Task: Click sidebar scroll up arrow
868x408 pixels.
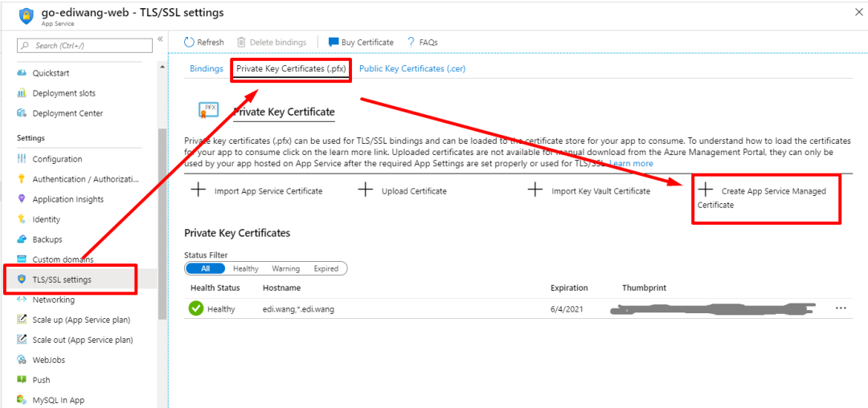Action: tap(162, 67)
